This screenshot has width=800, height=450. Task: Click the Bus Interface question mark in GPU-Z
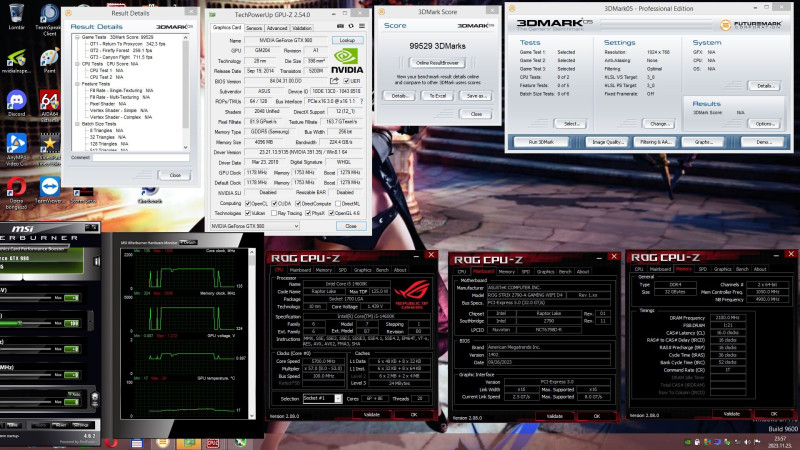(362, 102)
